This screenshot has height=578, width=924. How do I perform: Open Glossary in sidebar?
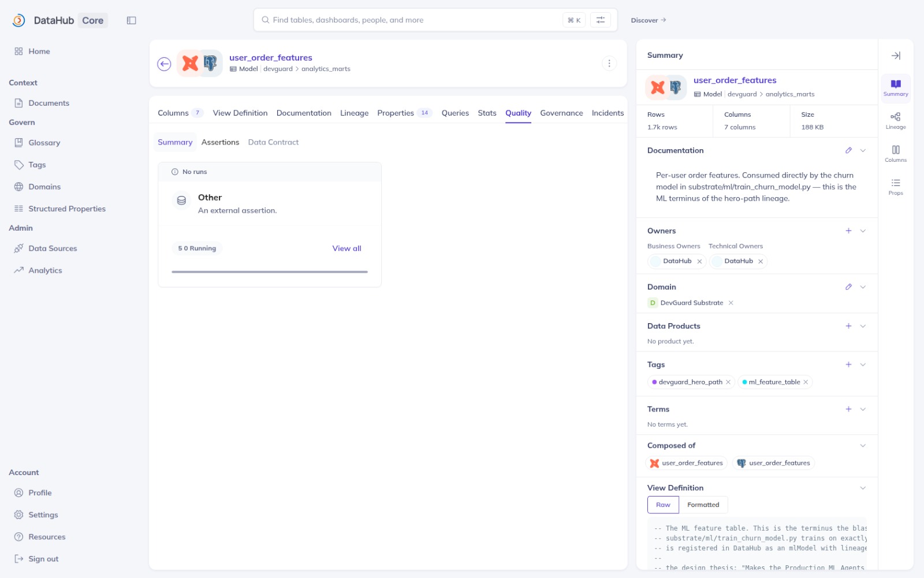[x=44, y=143]
